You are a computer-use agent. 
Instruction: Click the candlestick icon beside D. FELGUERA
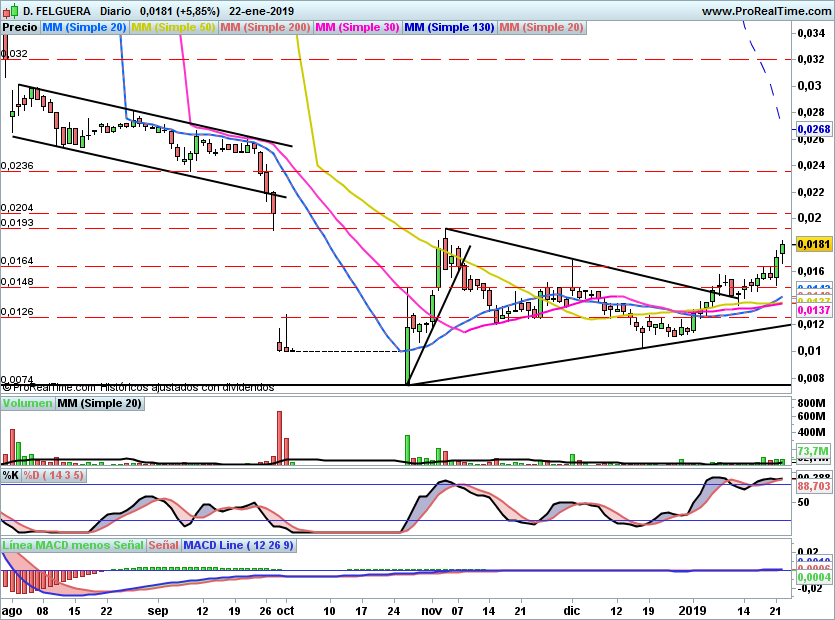coord(9,11)
